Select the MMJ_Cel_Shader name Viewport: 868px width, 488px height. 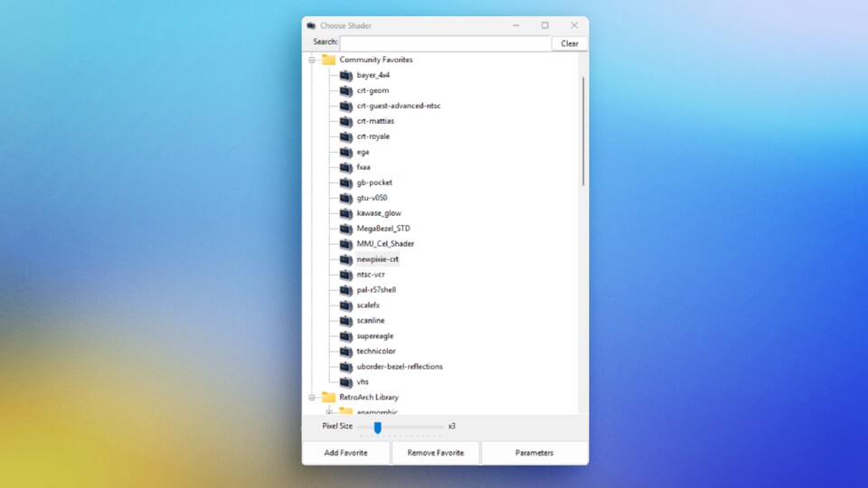(x=385, y=244)
